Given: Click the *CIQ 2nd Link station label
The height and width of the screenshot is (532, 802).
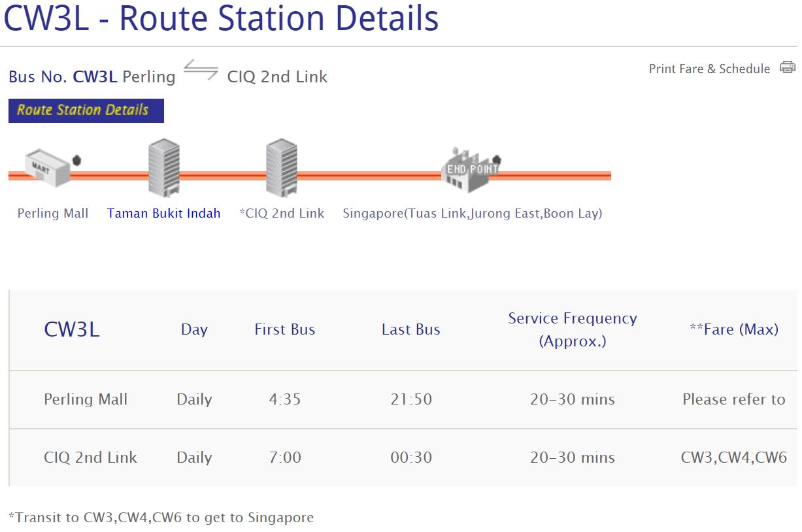Looking at the screenshot, I should (282, 214).
